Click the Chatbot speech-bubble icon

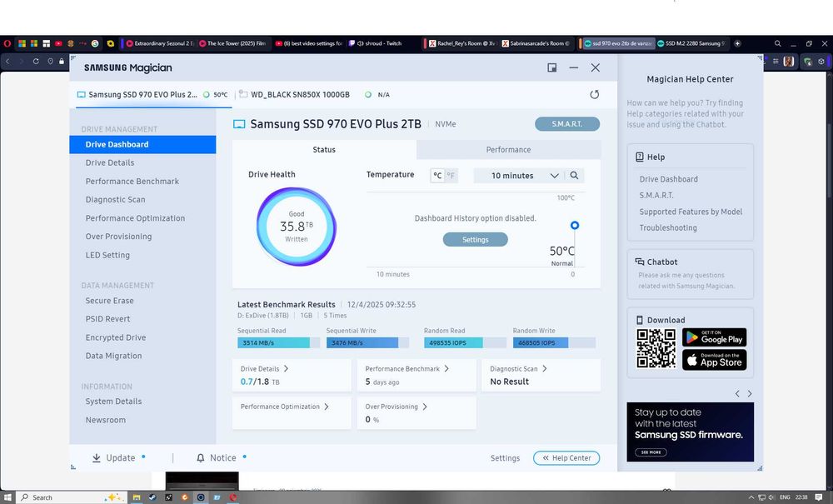[640, 262]
